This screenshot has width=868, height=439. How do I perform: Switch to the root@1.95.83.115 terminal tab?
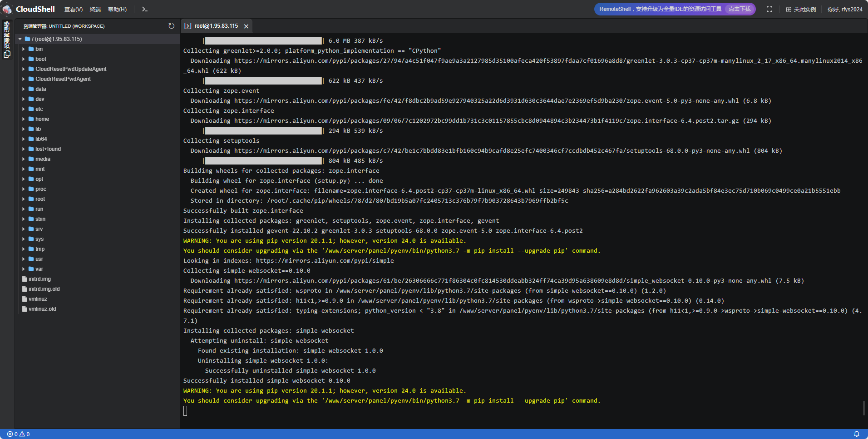coord(216,26)
